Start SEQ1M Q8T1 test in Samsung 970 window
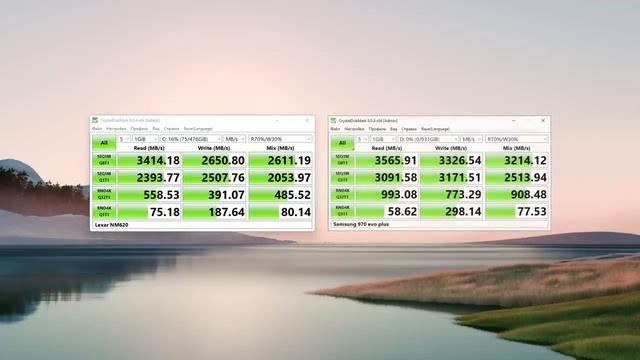This screenshot has height=360, width=640. click(x=342, y=160)
